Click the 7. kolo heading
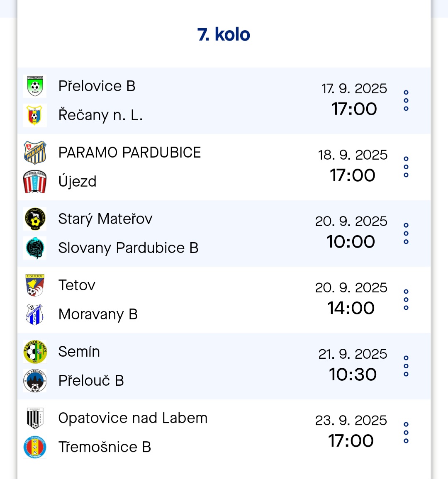Image resolution: width=448 pixels, height=479 pixels. 224,34
